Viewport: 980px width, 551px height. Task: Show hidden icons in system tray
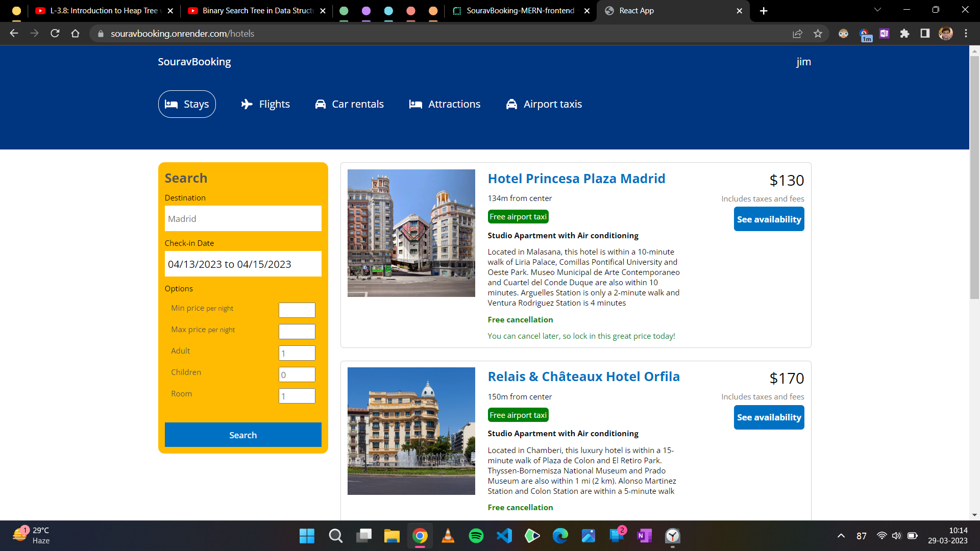[840, 536]
